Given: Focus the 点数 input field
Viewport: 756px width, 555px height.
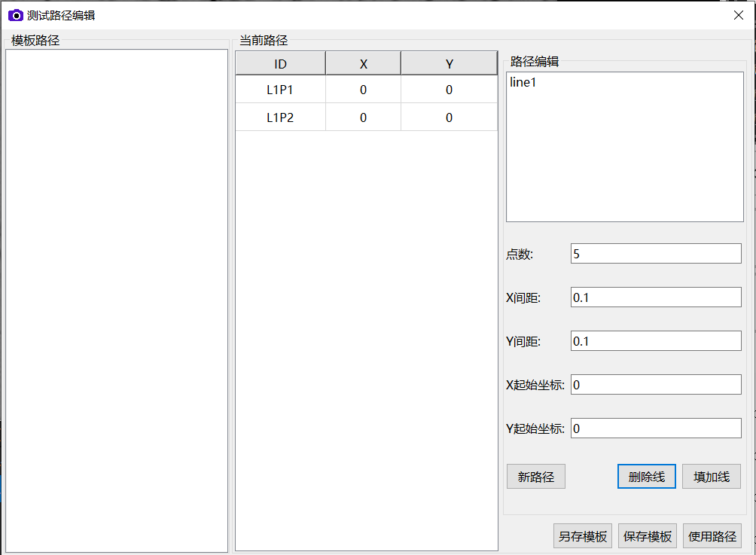Looking at the screenshot, I should [656, 254].
